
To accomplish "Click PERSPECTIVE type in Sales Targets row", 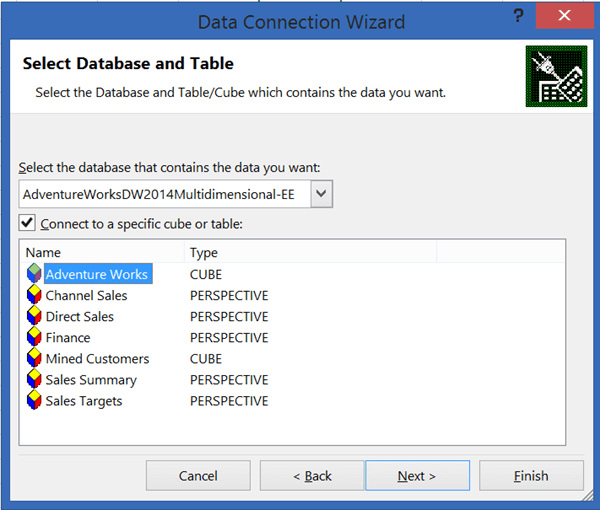I will pyautogui.click(x=229, y=401).
